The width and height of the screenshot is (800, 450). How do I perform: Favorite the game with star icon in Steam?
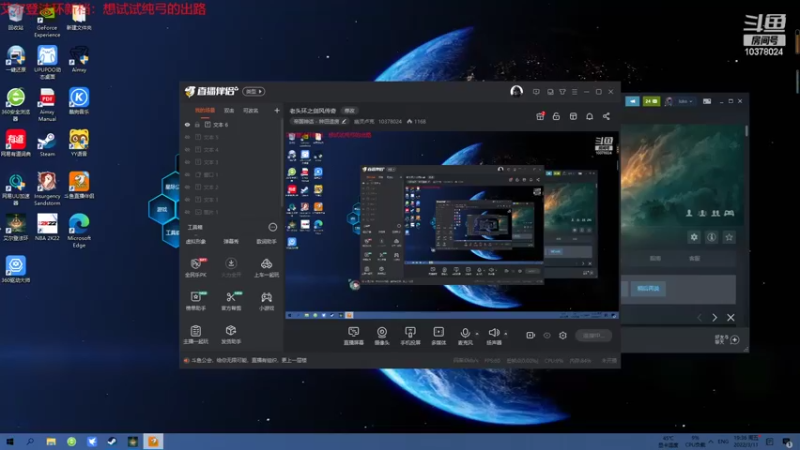(729, 237)
